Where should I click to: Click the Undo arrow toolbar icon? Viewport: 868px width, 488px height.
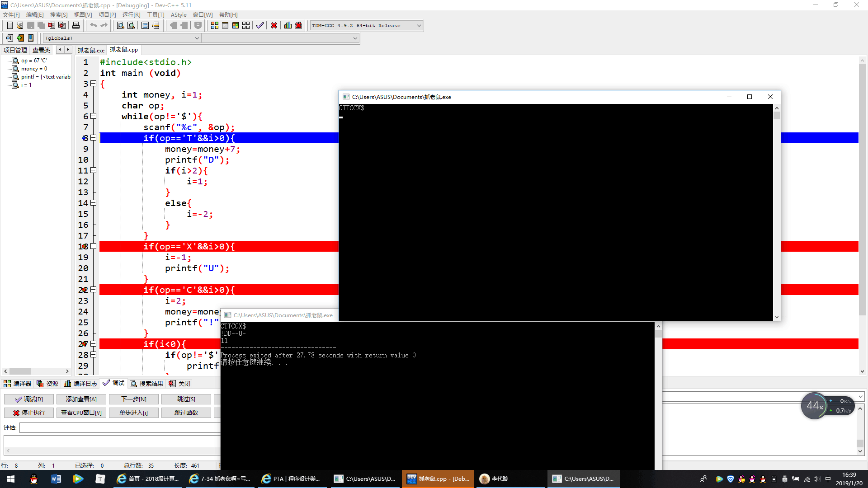(x=93, y=25)
